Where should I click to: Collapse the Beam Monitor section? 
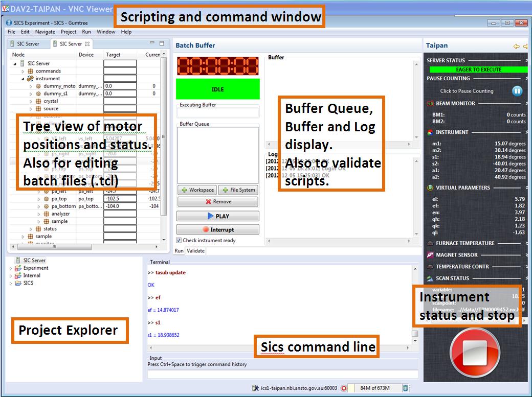[527, 104]
